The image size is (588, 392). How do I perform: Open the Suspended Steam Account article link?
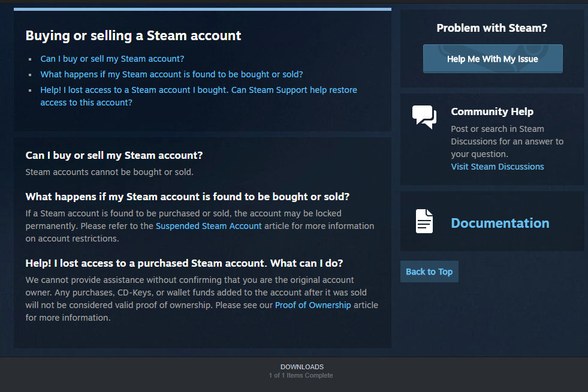click(x=208, y=226)
